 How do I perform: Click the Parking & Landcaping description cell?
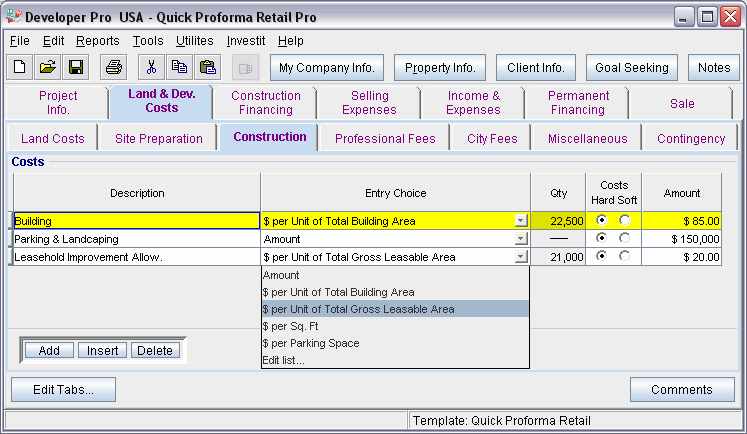tap(137, 239)
